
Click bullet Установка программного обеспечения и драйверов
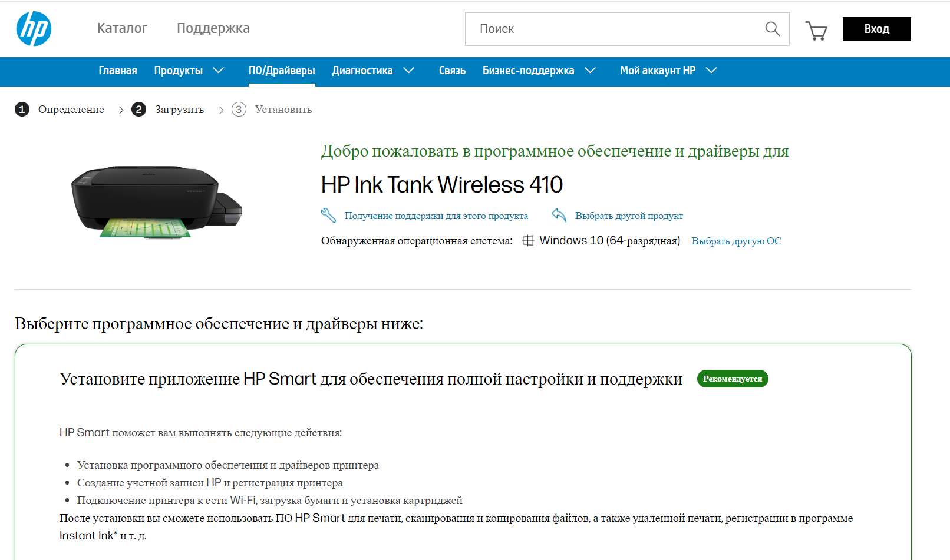[228, 465]
